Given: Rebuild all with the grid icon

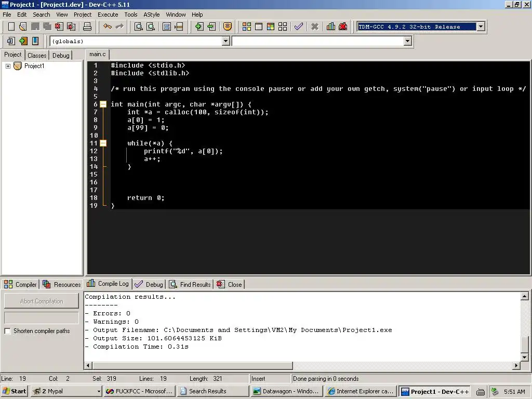Looking at the screenshot, I should point(283,26).
